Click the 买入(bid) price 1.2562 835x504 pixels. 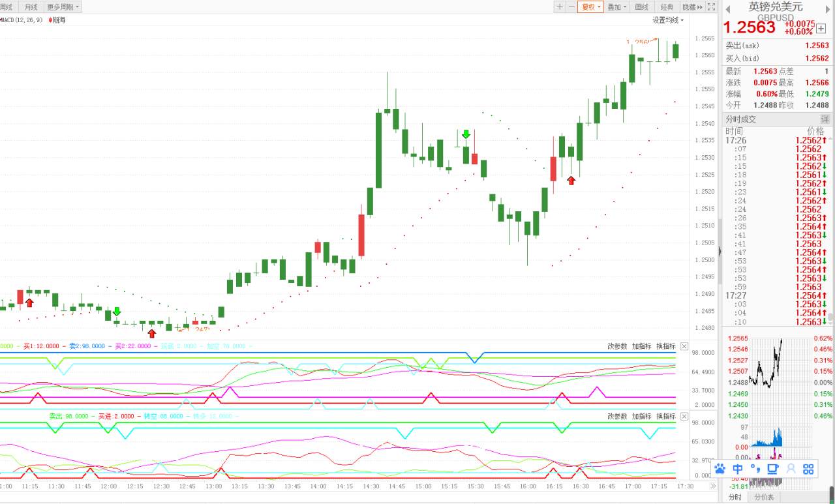point(817,58)
